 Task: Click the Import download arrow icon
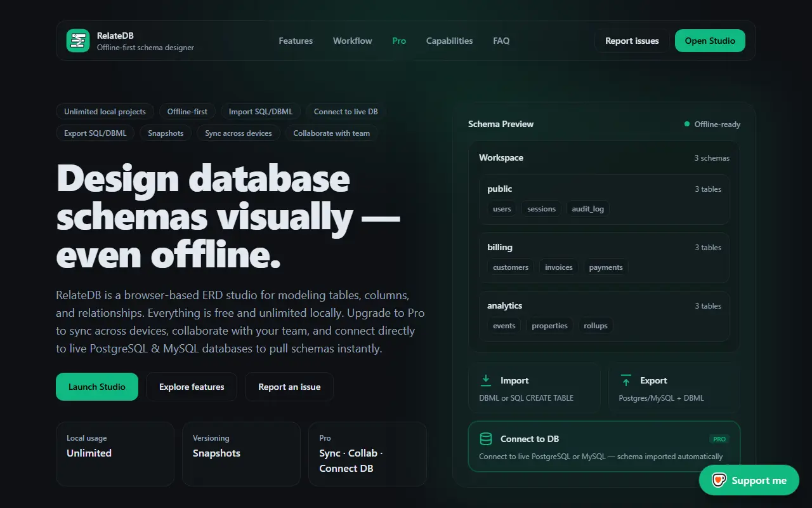pyautogui.click(x=486, y=380)
